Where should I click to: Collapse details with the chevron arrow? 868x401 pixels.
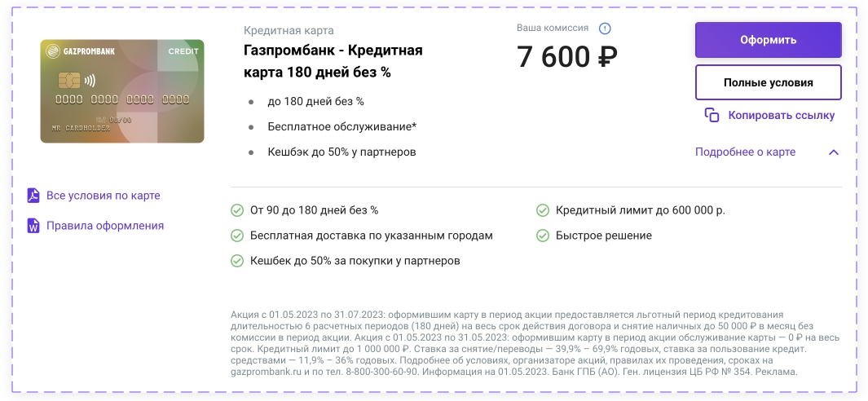click(834, 152)
